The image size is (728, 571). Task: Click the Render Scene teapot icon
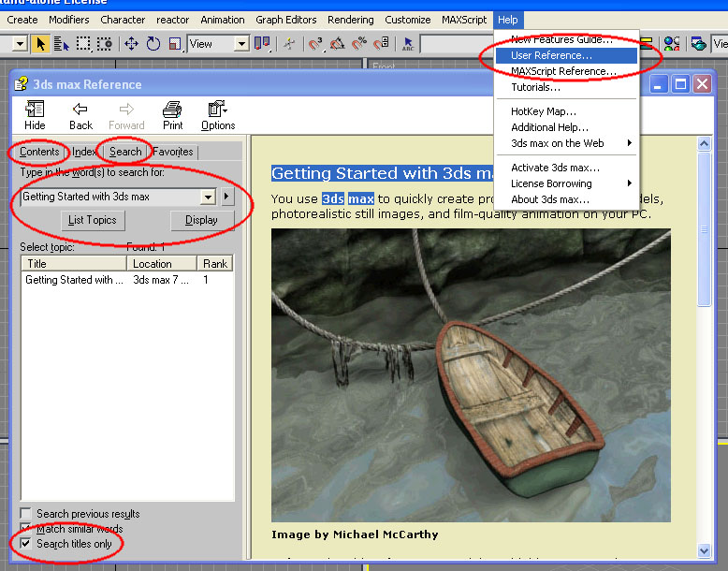[698, 44]
